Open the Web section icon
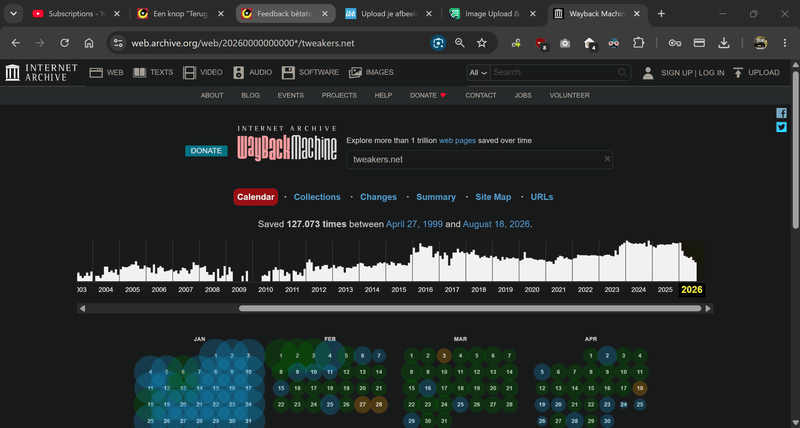The width and height of the screenshot is (800, 428). 96,72
